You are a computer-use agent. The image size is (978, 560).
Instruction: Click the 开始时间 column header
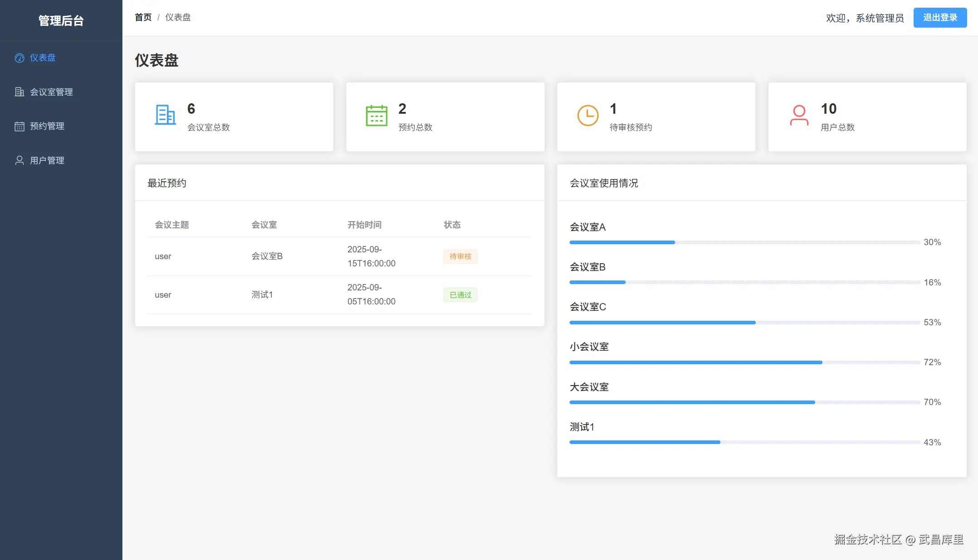[x=364, y=225]
